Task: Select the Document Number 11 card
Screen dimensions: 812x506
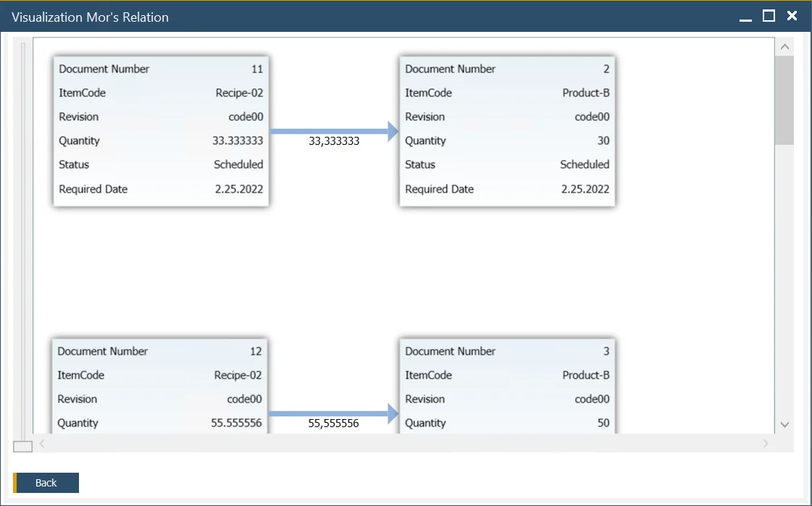Action: pos(161,132)
